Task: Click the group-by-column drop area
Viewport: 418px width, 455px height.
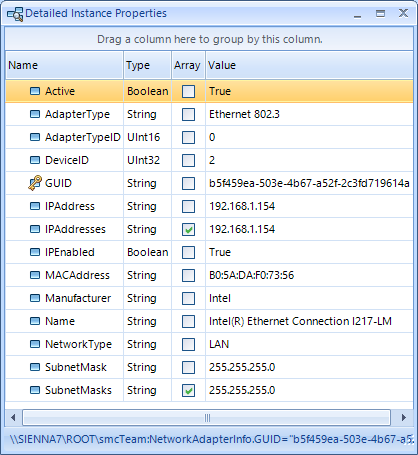Action: (x=209, y=39)
